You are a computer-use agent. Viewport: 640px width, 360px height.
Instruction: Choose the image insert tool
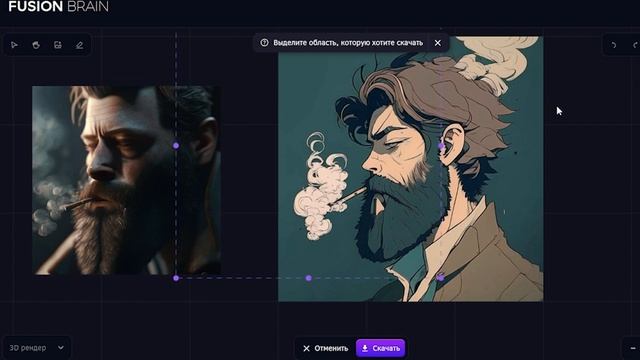pyautogui.click(x=58, y=45)
